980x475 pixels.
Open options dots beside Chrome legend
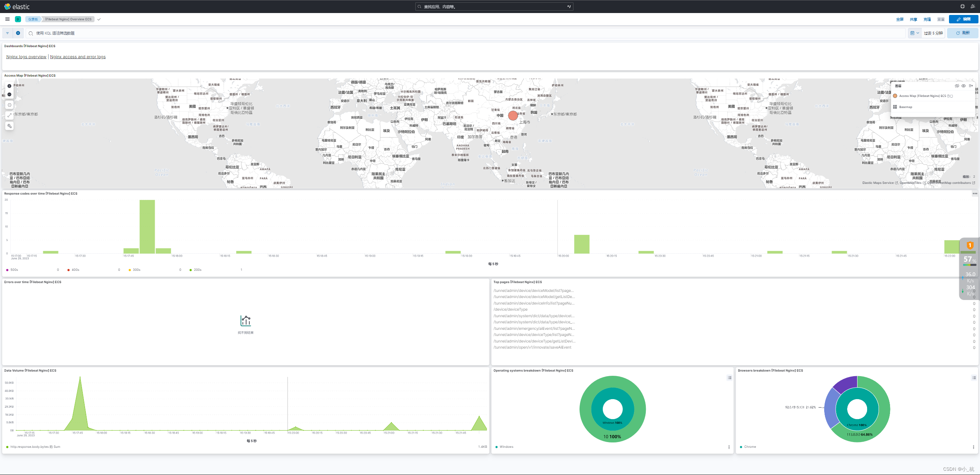pyautogui.click(x=973, y=447)
